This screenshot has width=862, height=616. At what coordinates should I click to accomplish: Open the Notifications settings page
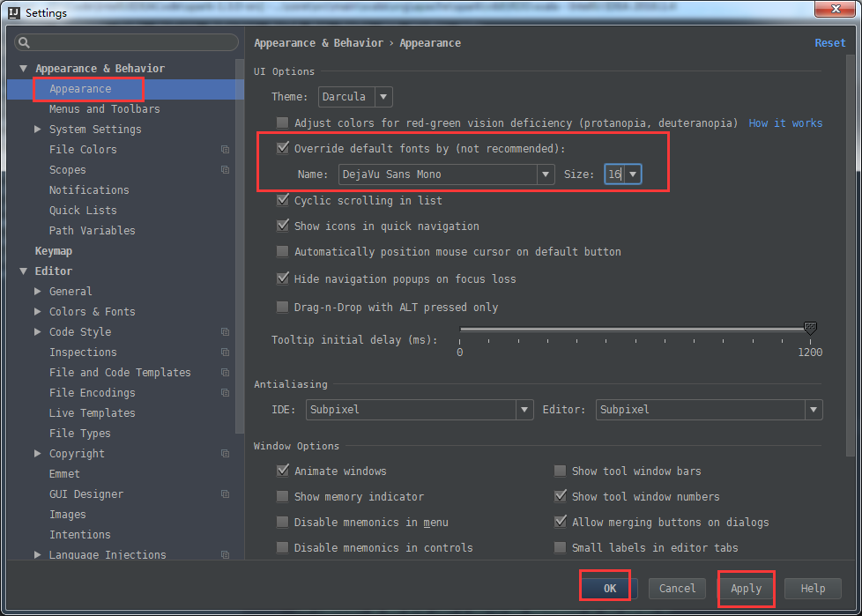[x=89, y=190]
